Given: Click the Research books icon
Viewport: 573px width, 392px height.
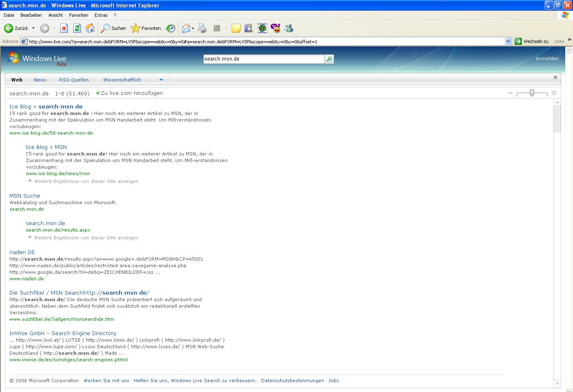Looking at the screenshot, I should pyautogui.click(x=248, y=28).
